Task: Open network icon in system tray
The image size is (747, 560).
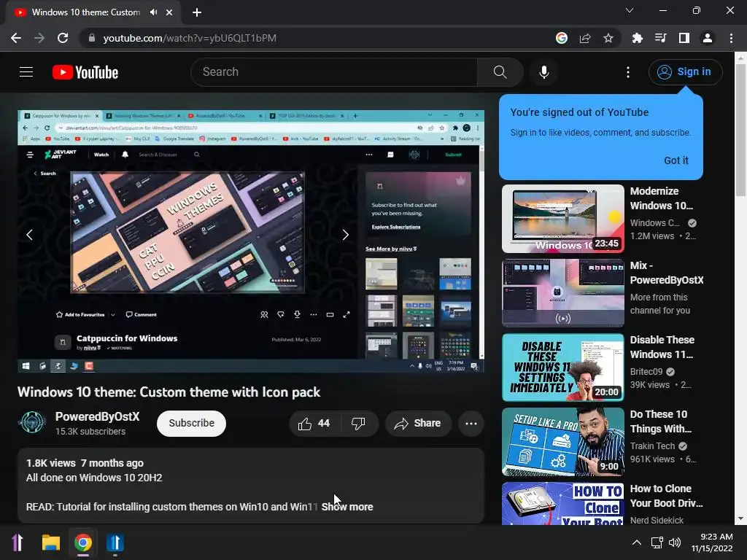Action: click(x=657, y=542)
